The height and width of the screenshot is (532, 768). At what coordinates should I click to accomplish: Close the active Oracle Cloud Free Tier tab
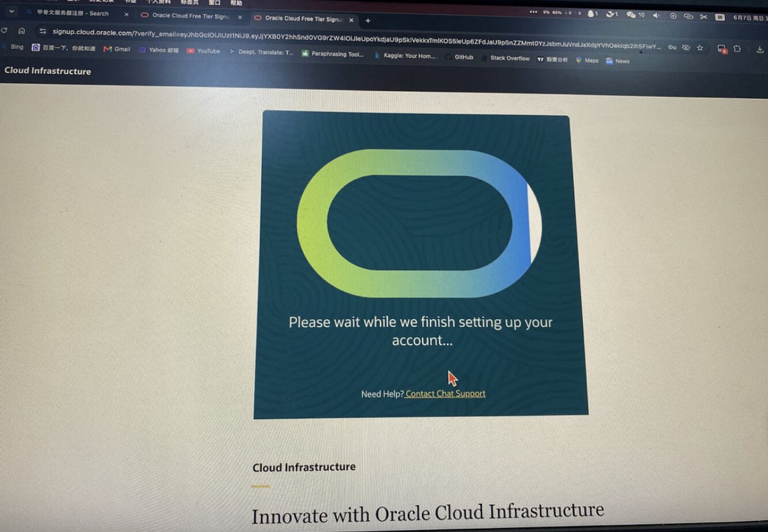tap(351, 20)
